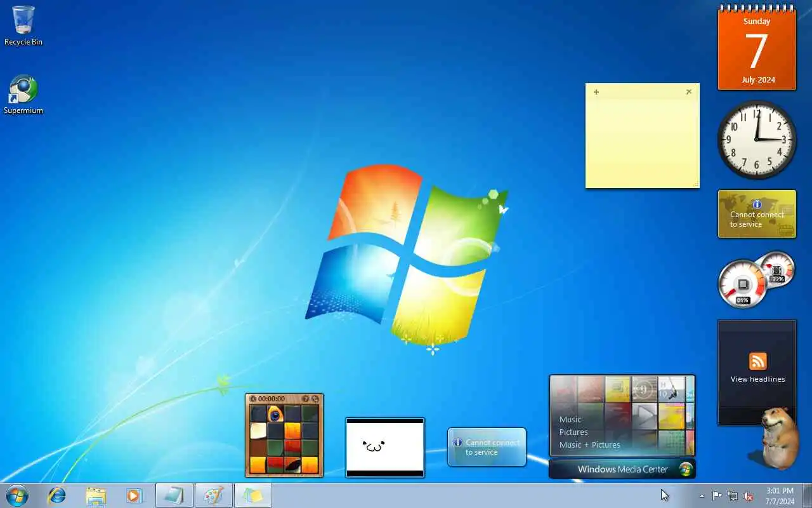812x508 pixels.
Task: Click the puzzle timer clock icon
Action: pos(253,399)
